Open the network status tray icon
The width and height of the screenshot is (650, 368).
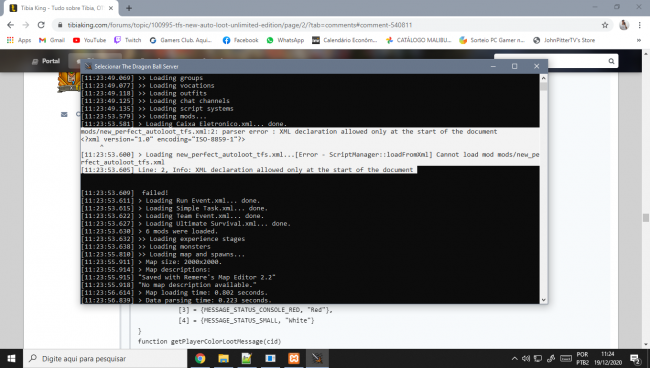coord(538,358)
